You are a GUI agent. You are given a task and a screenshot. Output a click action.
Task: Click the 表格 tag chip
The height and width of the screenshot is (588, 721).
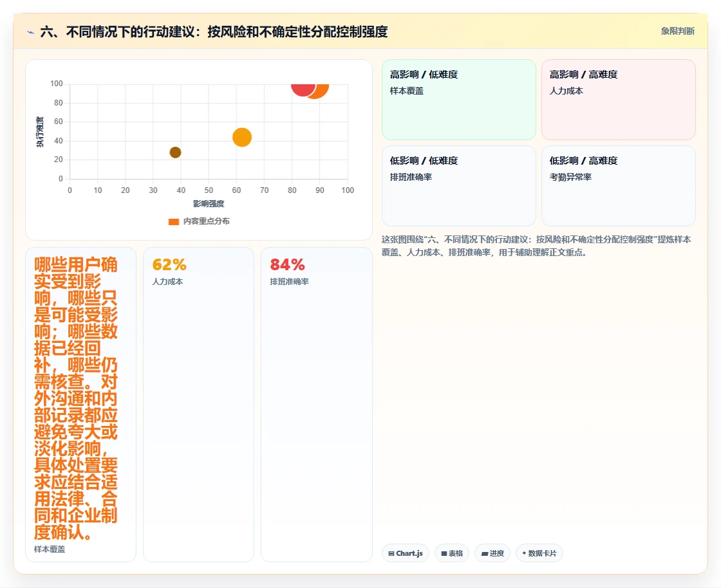tap(451, 553)
